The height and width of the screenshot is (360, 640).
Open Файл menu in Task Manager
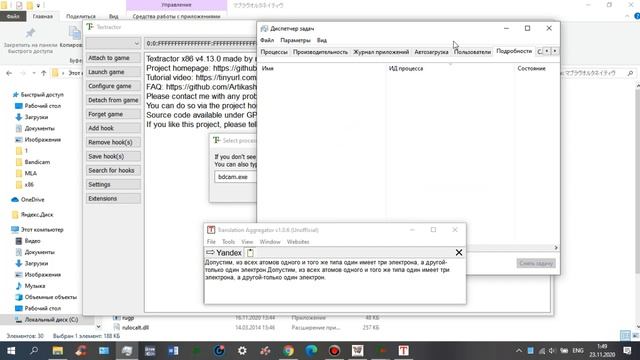point(267,40)
